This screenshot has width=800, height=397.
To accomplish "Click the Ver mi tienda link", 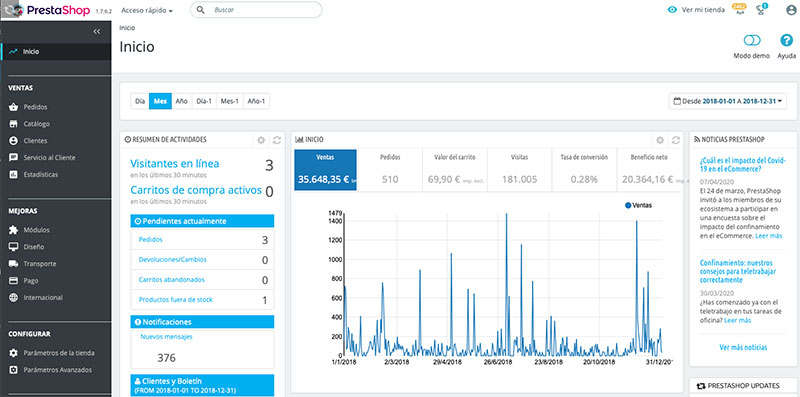I will (703, 10).
